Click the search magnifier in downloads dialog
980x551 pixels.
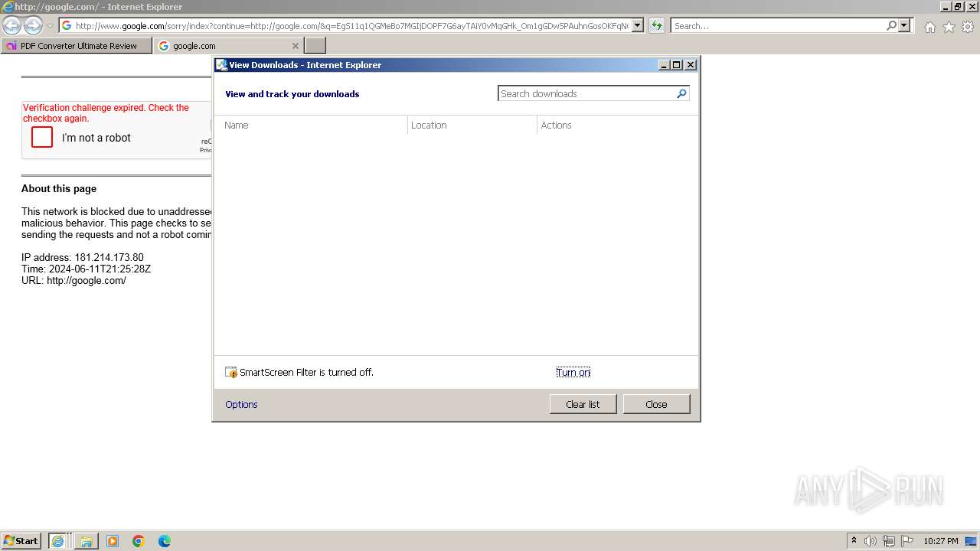point(681,93)
